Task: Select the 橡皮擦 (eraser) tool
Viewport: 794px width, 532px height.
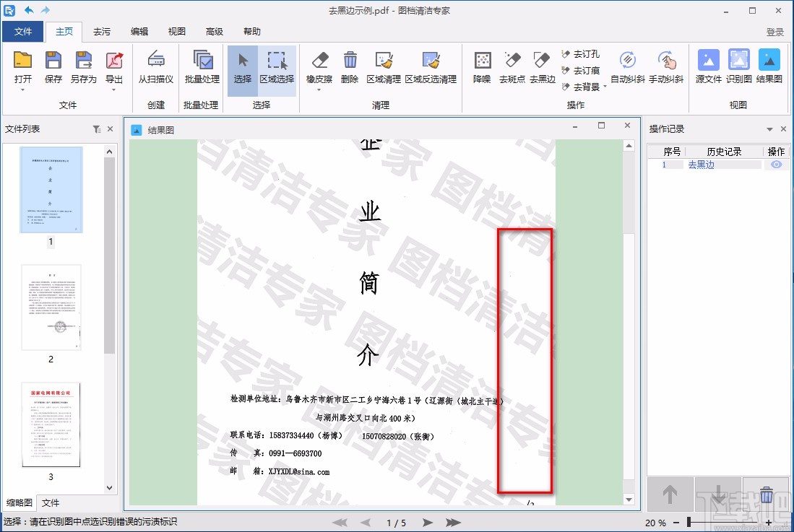Action: (x=318, y=69)
